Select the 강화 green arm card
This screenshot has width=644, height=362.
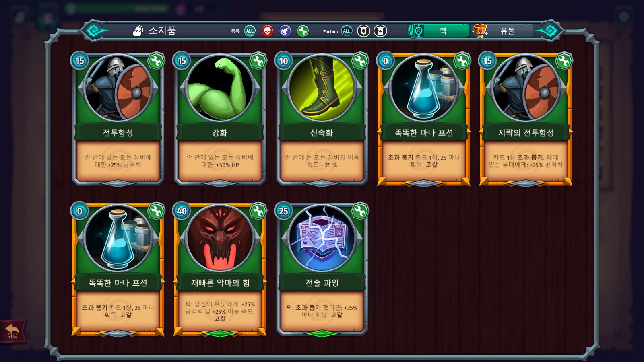pyautogui.click(x=220, y=119)
